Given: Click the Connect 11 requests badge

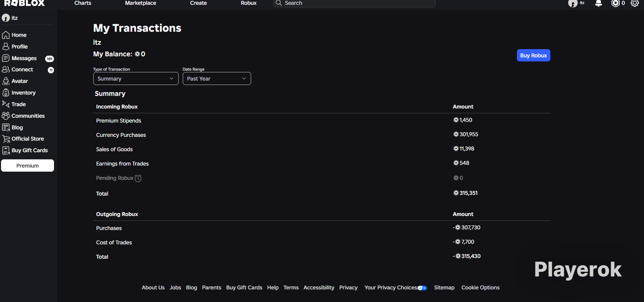Looking at the screenshot, I should point(51,70).
